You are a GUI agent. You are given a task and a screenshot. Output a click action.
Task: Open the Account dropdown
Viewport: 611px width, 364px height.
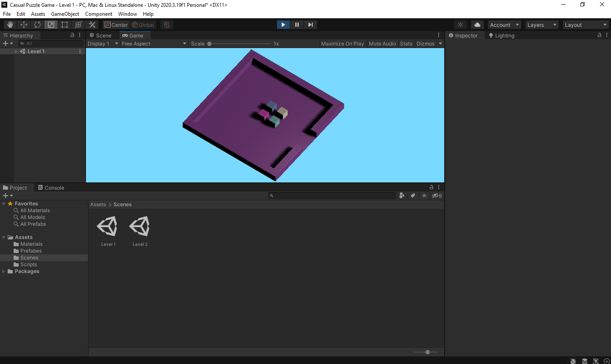(504, 25)
